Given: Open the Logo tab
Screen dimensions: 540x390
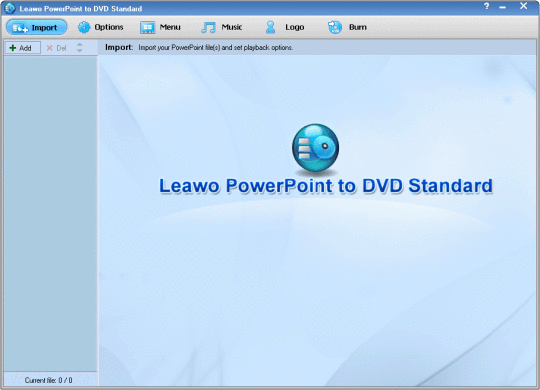Looking at the screenshot, I should coord(284,27).
